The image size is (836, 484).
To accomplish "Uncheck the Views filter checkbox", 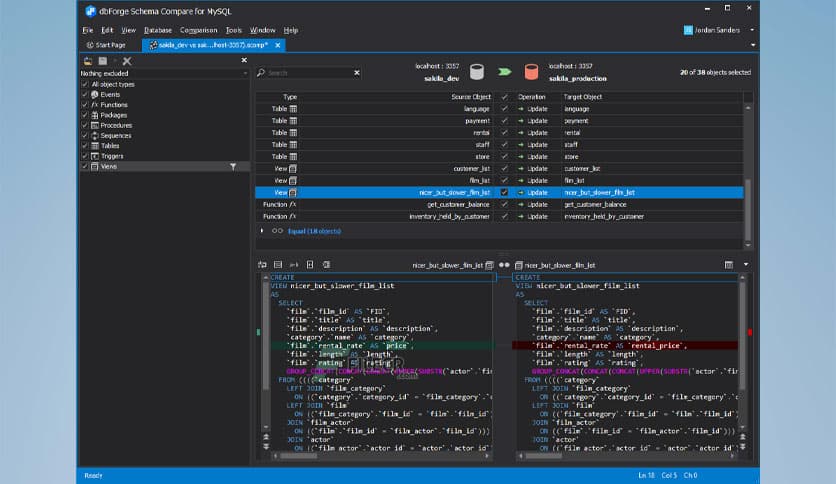I will (x=85, y=166).
